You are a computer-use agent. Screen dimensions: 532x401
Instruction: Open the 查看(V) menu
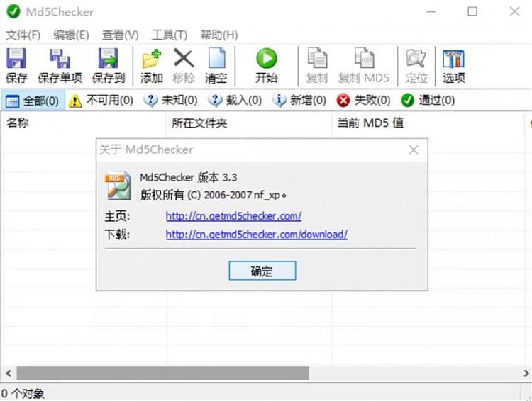[x=120, y=35]
